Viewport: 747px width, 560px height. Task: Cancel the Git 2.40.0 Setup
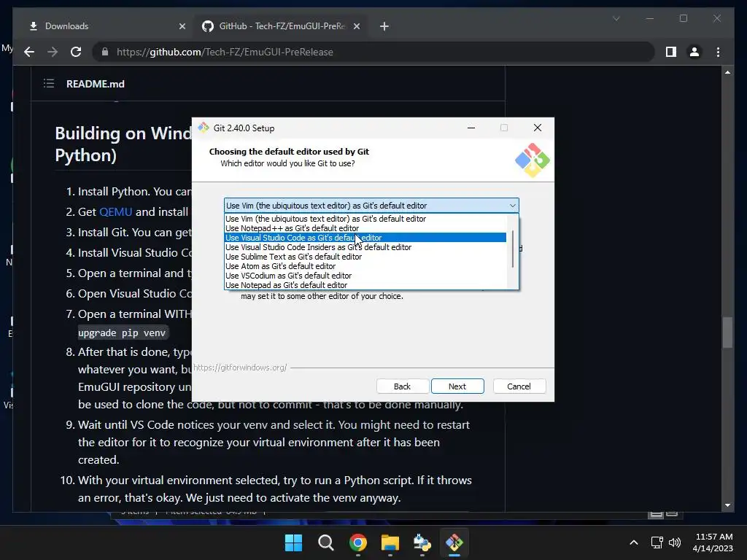click(x=519, y=386)
